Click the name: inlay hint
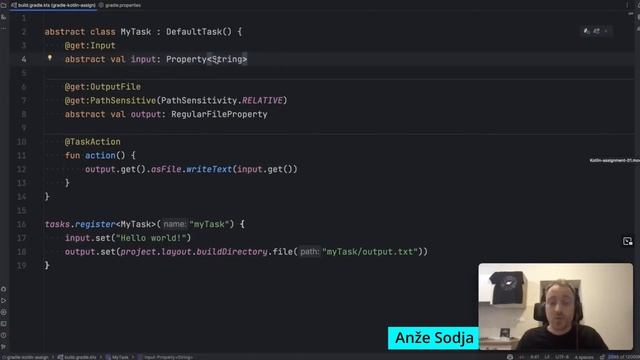640x360 pixels. pos(174,224)
